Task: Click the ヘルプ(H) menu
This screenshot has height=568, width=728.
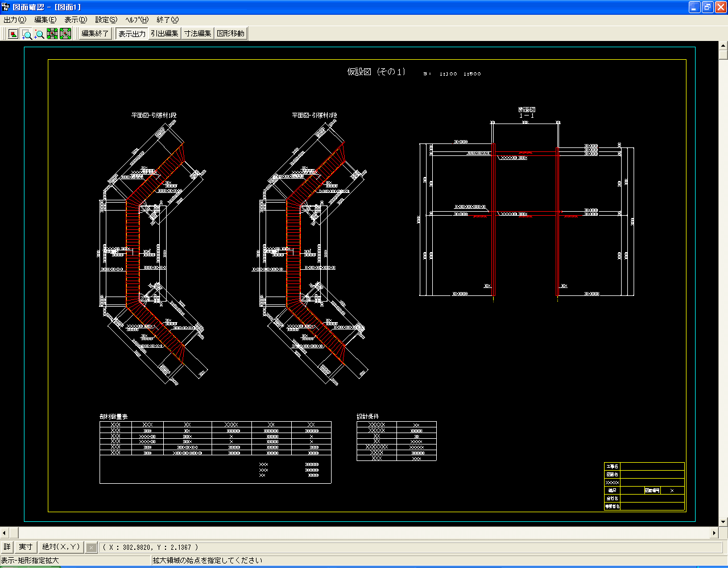Action: point(136,20)
